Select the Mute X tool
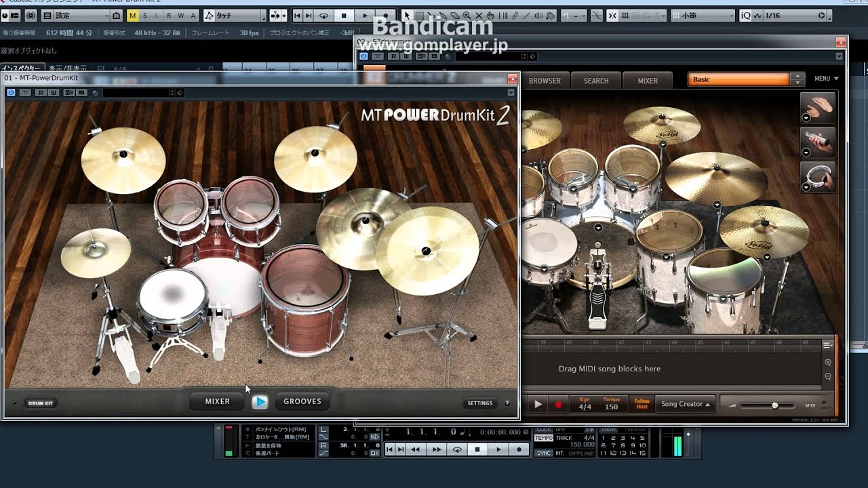This screenshot has height=488, width=868. point(479,15)
